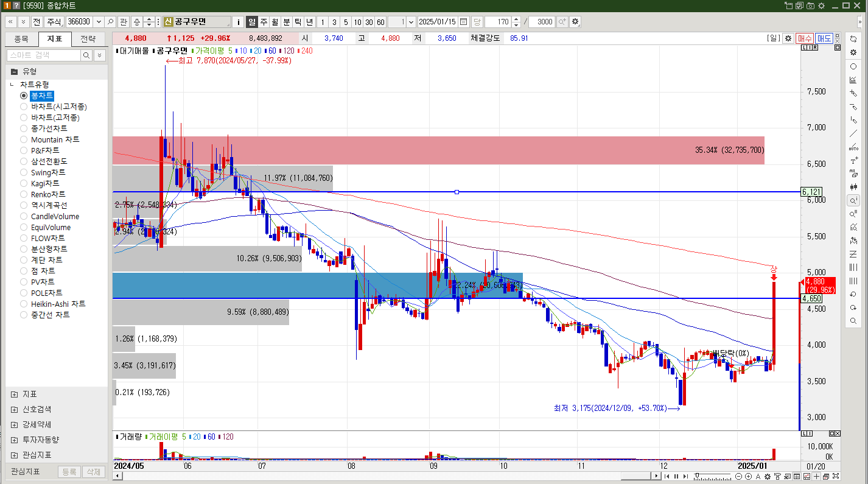Image resolution: width=868 pixels, height=484 pixels.
Task: Click the stock info 'i' icon
Action: point(239,22)
